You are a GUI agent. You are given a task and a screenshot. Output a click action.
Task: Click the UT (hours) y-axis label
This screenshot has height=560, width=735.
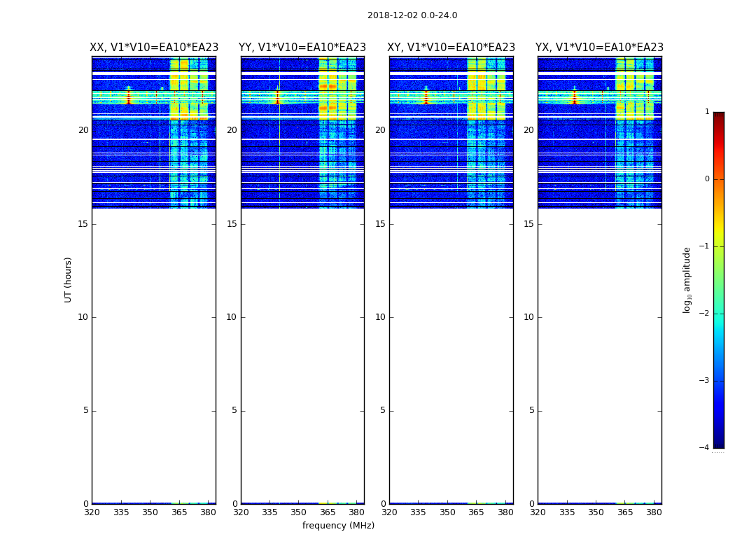pos(68,279)
